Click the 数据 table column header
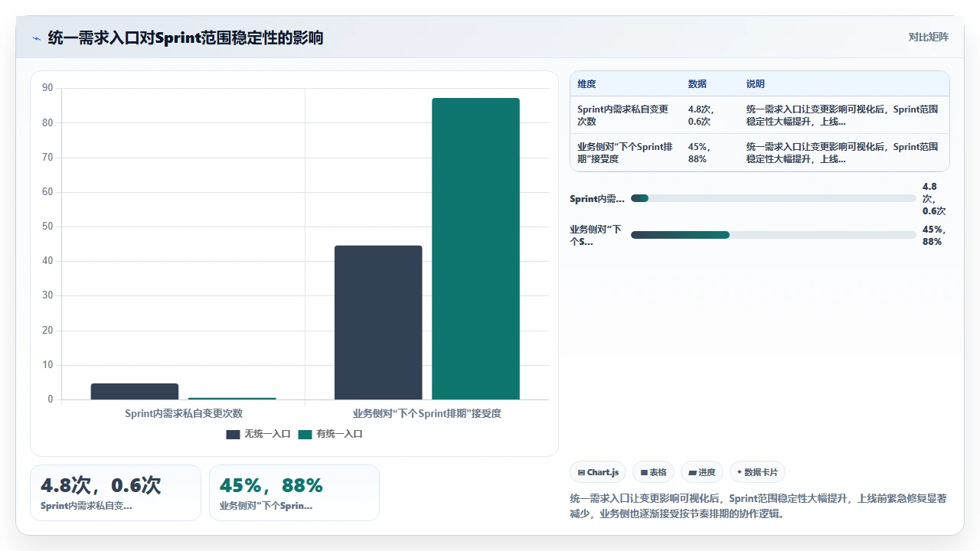Screen dimensions: 980x551 (x=697, y=84)
